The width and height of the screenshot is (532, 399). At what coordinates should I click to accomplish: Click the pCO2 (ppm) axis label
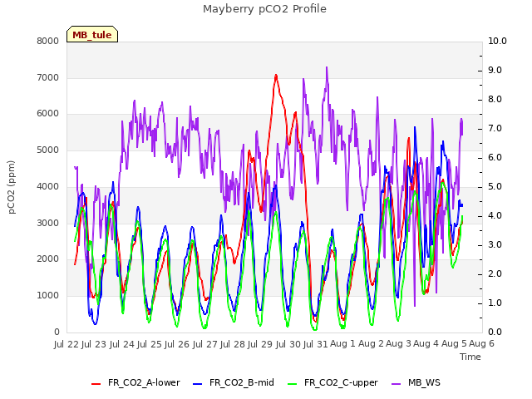(12, 187)
